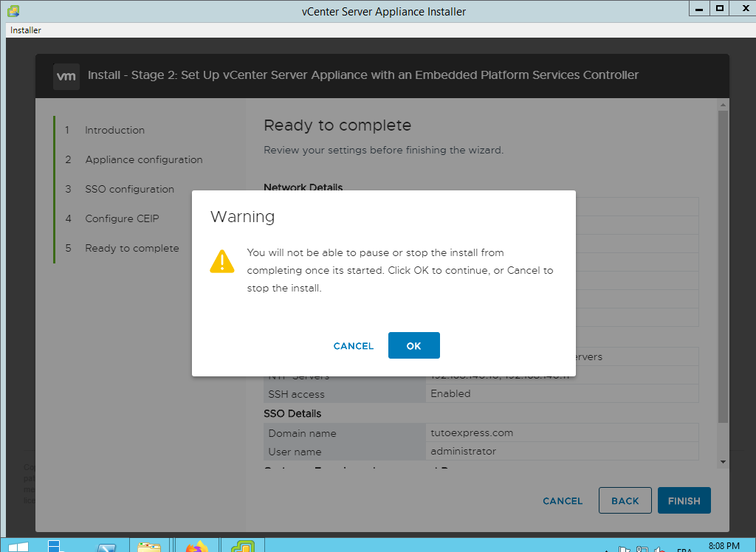Image resolution: width=756 pixels, height=552 pixels.
Task: Click the vCenter installer icon in title bar
Action: click(13, 10)
